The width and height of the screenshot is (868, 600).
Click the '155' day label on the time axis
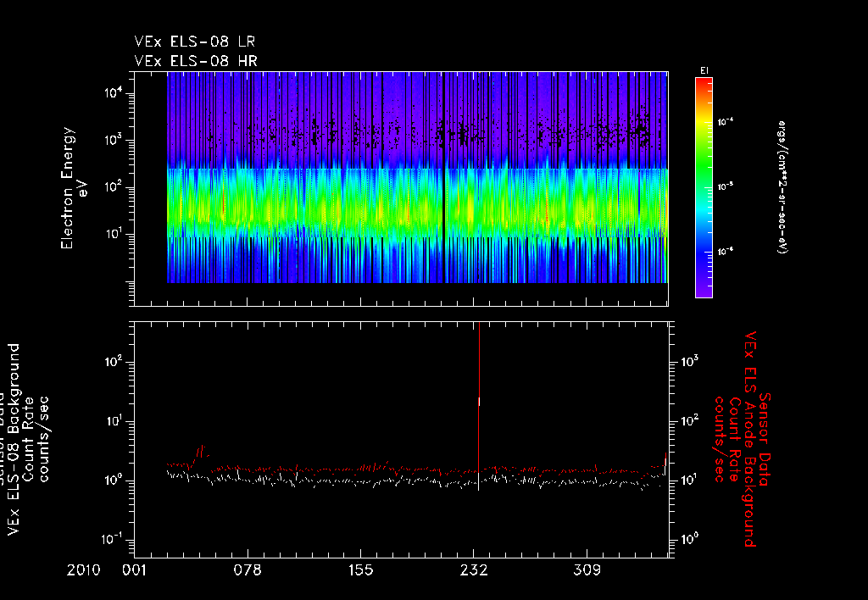[x=360, y=570]
